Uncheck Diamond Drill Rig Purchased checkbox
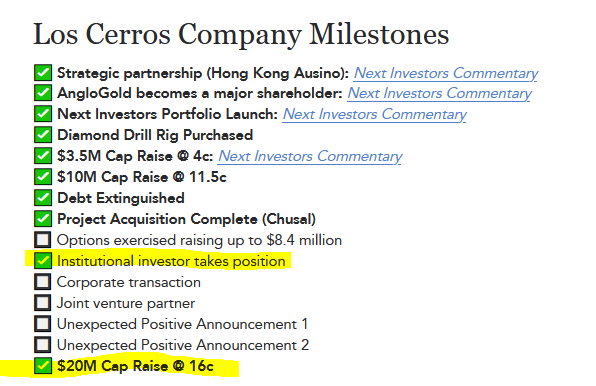 point(43,135)
